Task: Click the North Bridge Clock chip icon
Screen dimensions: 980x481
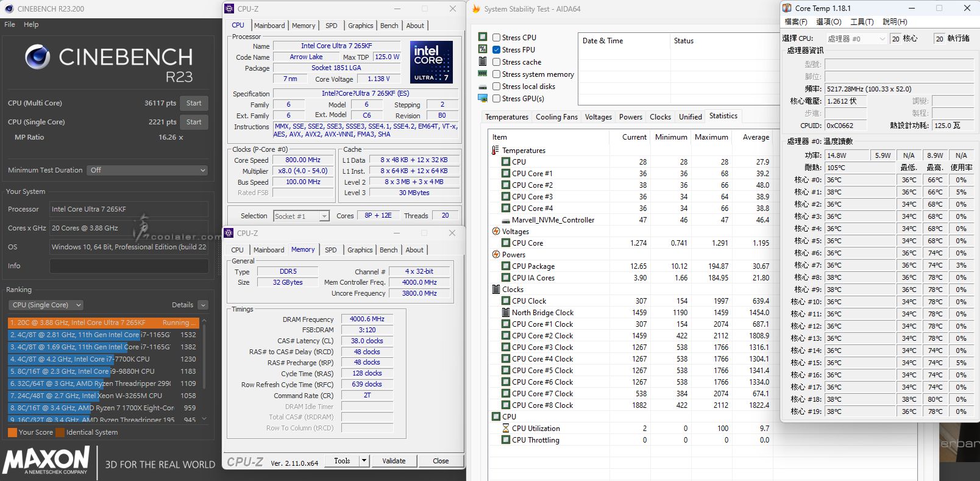Action: pyautogui.click(x=506, y=312)
